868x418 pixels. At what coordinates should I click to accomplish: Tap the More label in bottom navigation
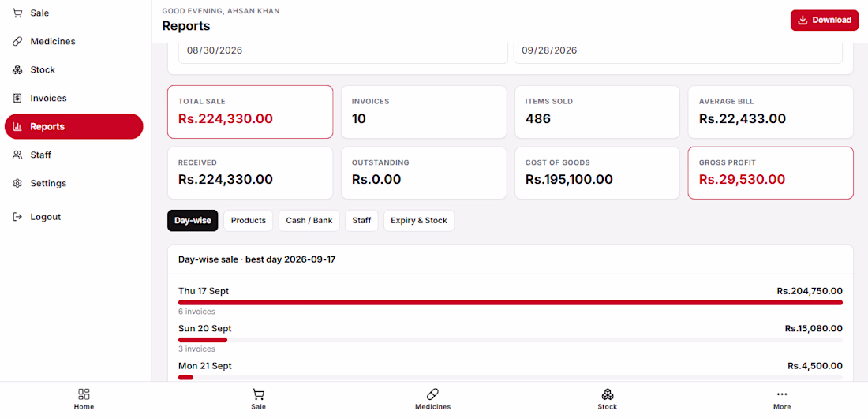point(782,406)
